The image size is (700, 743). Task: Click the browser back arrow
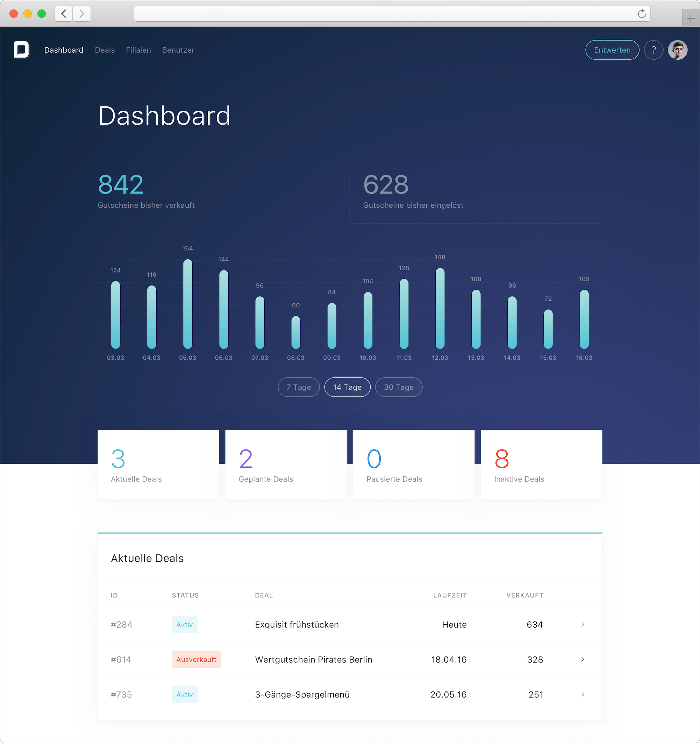point(64,14)
